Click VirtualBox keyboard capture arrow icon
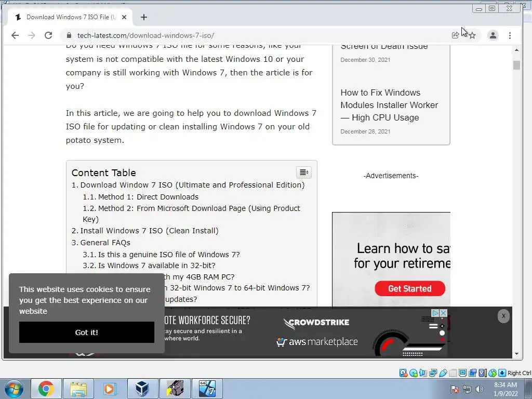The width and height of the screenshot is (532, 399). (502, 373)
